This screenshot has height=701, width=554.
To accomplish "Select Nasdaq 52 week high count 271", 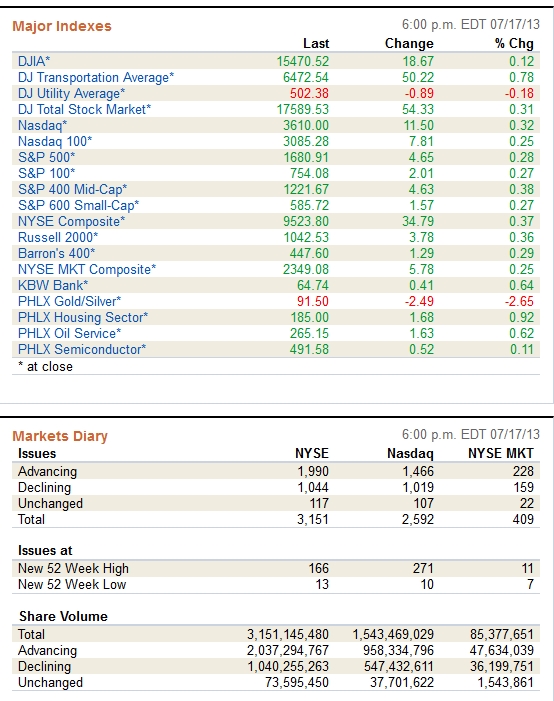I will click(423, 569).
